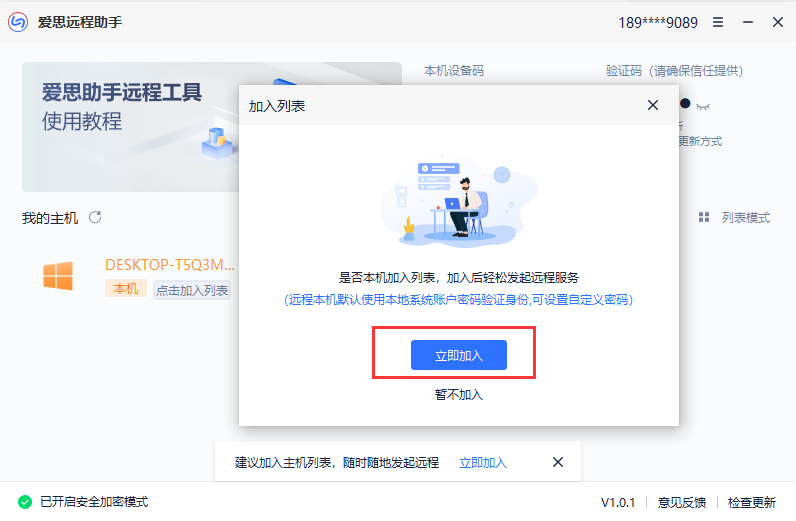796x521 pixels.
Task: Click the 已开启安全加密模式 status text
Action: [94, 502]
